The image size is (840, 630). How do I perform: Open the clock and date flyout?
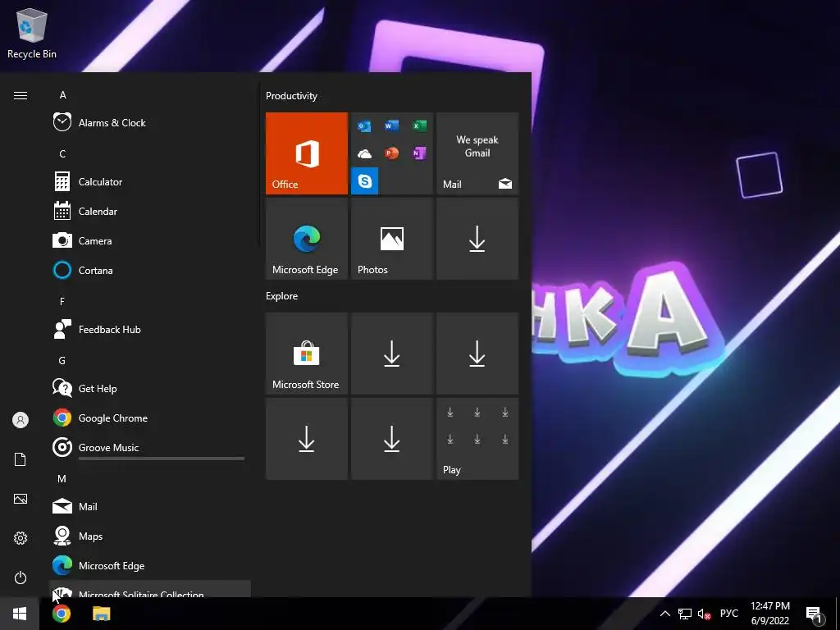[769, 614]
